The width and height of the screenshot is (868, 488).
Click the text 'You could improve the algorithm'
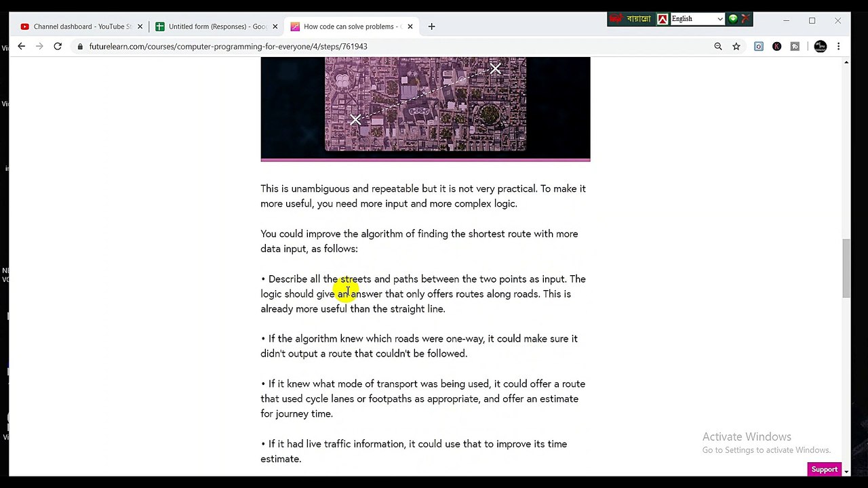click(x=332, y=234)
